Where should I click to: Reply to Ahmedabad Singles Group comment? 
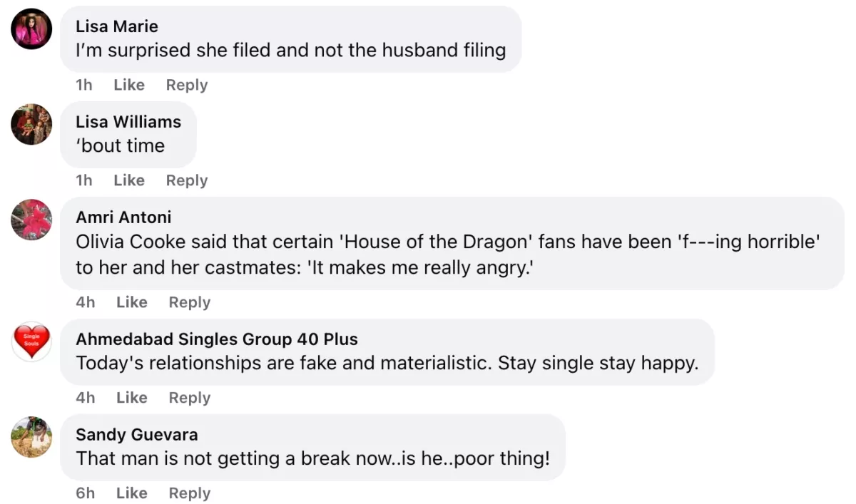click(x=190, y=398)
